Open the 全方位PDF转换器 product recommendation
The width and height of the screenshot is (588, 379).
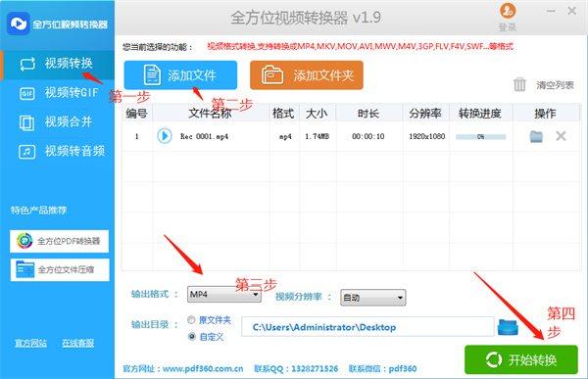point(59,241)
